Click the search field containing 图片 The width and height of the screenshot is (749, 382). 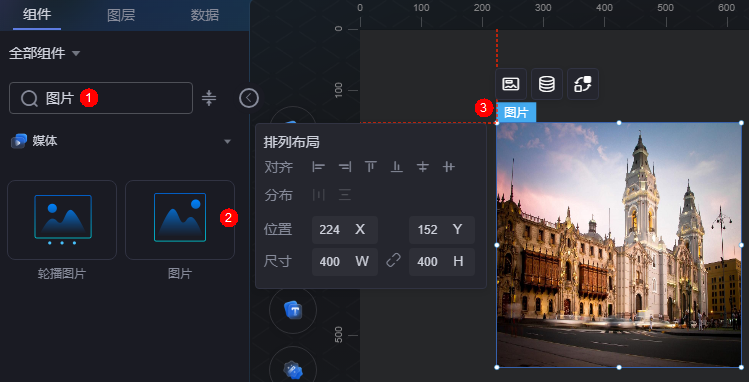point(101,98)
